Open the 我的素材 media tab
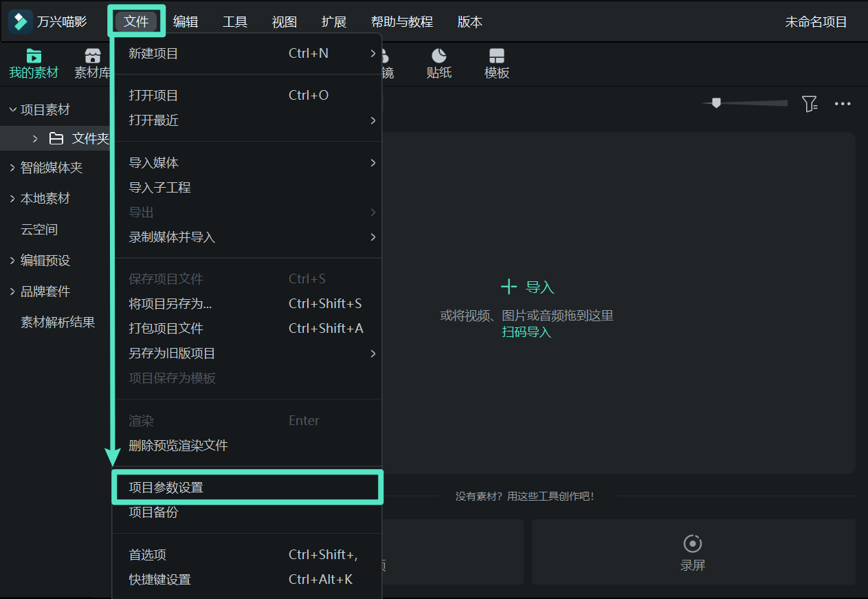This screenshot has width=868, height=599. (34, 64)
